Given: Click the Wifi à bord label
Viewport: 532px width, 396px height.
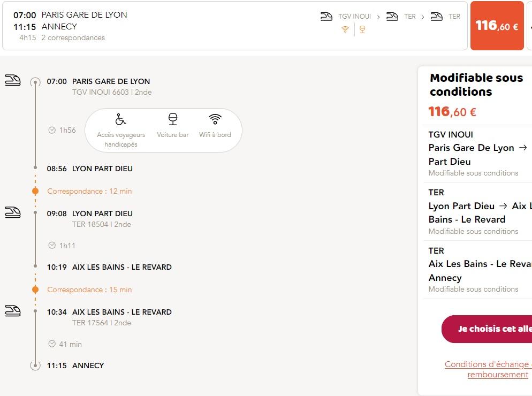Looking at the screenshot, I should [215, 135].
